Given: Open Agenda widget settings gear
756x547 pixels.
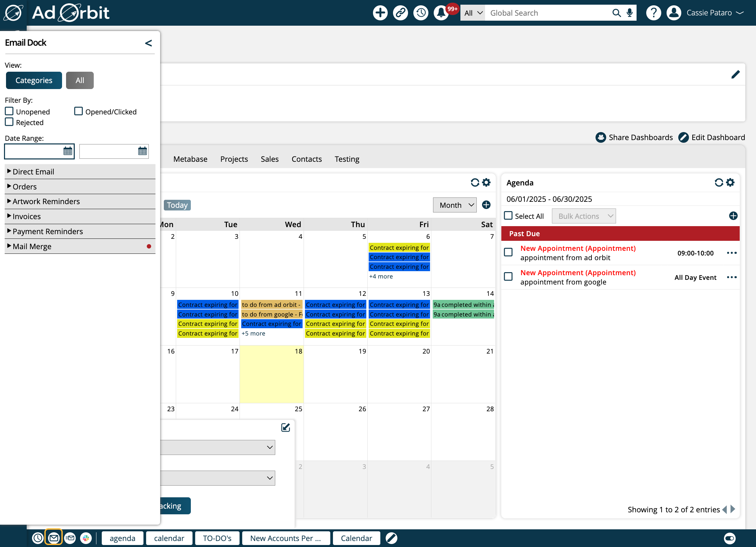Looking at the screenshot, I should (x=730, y=182).
